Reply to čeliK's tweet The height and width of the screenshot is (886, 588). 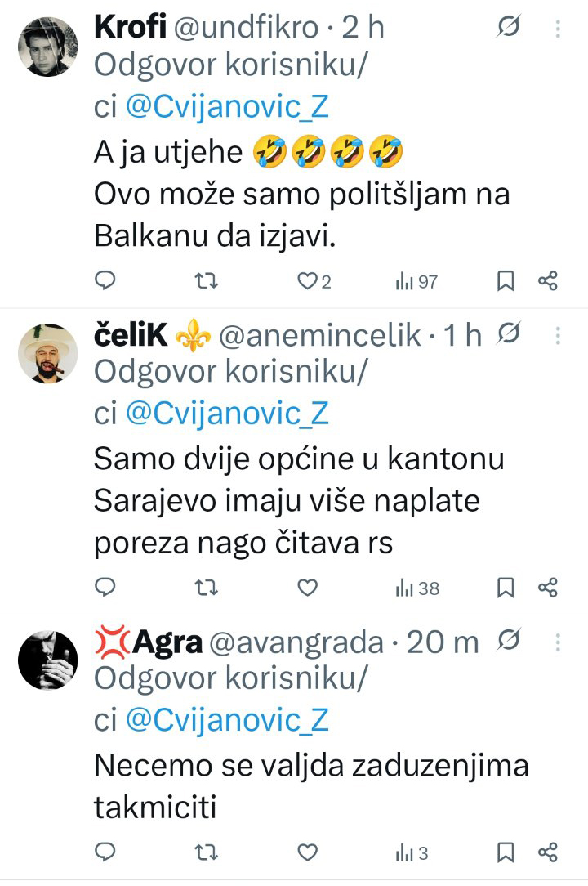click(105, 587)
